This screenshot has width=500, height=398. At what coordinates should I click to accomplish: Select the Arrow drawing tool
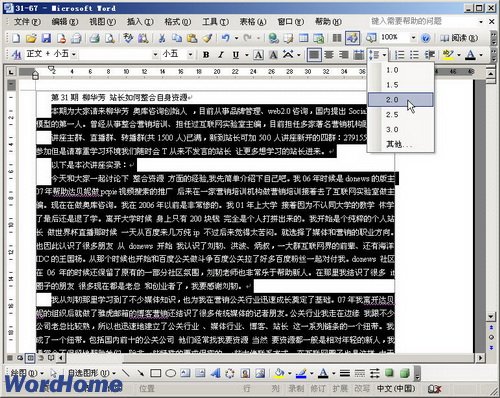pyautogui.click(x=140, y=373)
